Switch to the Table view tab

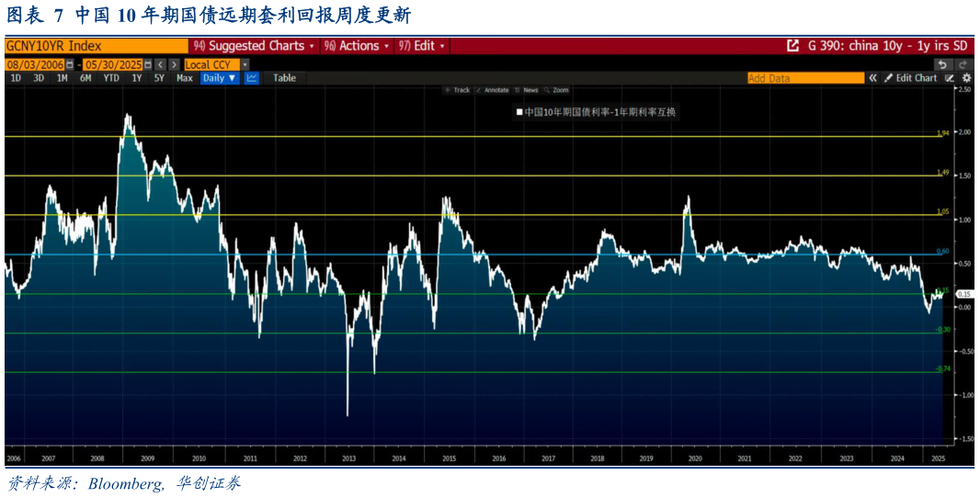284,78
